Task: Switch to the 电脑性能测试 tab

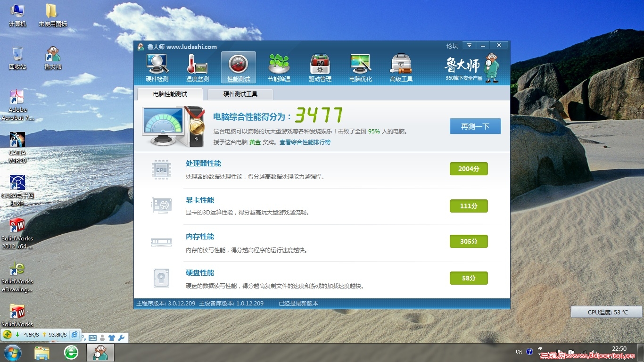Action: 170,94
